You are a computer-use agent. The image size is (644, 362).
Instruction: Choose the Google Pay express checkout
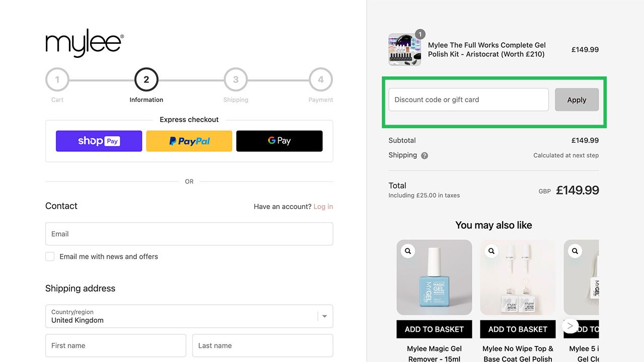[x=279, y=141]
